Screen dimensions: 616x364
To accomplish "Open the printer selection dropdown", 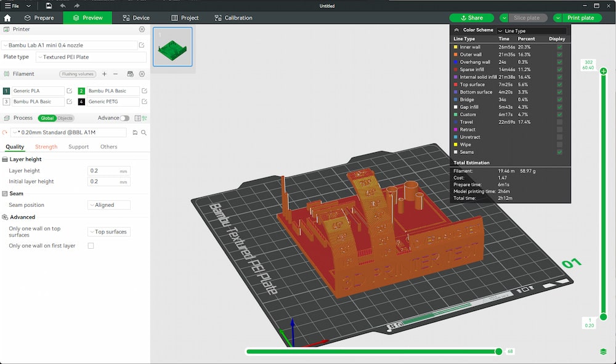I will [x=70, y=45].
